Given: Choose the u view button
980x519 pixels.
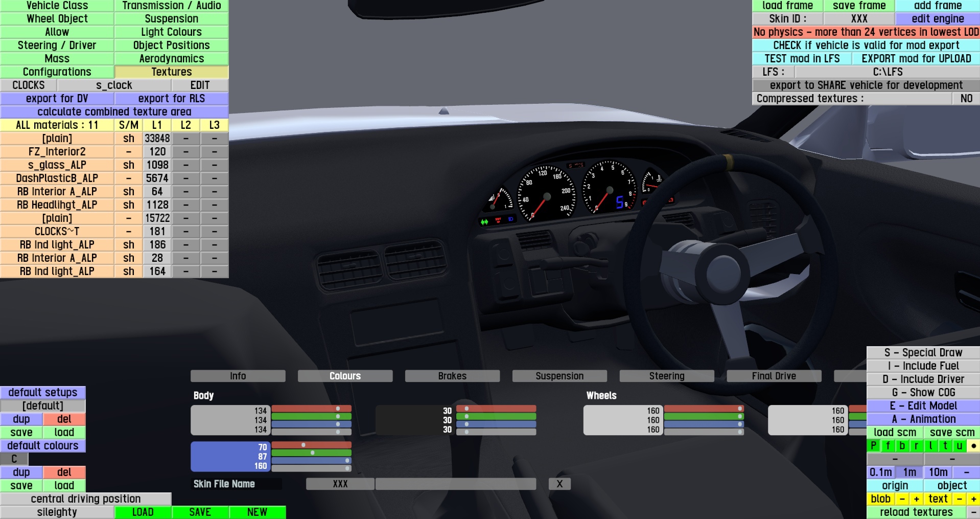Looking at the screenshot, I should click(x=959, y=445).
